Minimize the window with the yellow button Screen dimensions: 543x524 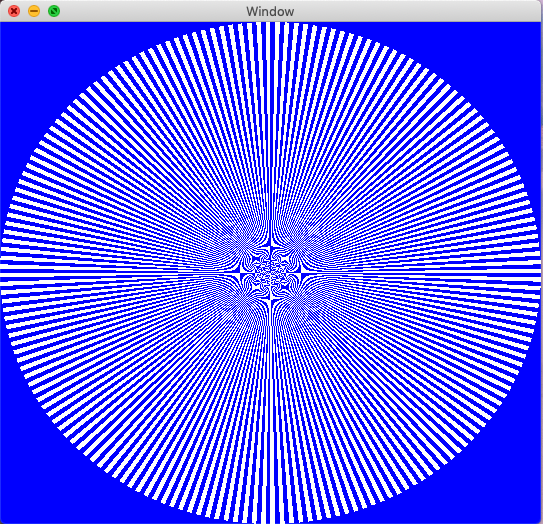[x=34, y=11]
